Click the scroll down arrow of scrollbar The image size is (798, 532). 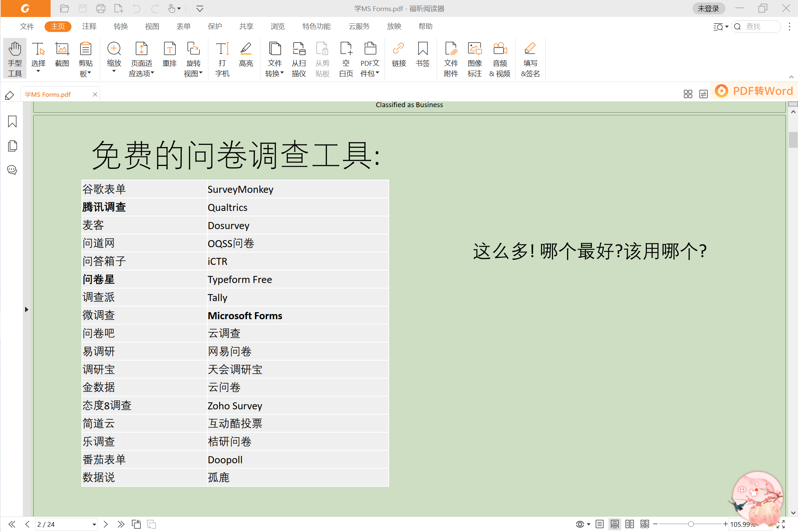(793, 513)
